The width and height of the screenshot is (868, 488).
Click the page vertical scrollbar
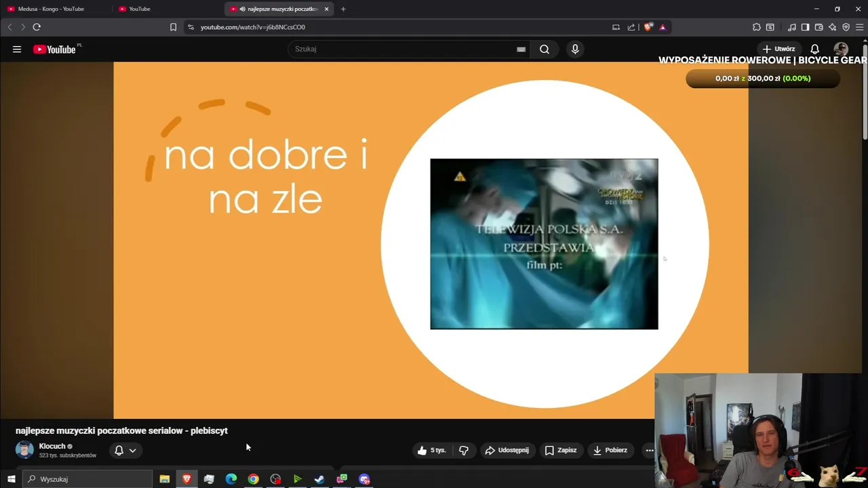tap(865, 91)
